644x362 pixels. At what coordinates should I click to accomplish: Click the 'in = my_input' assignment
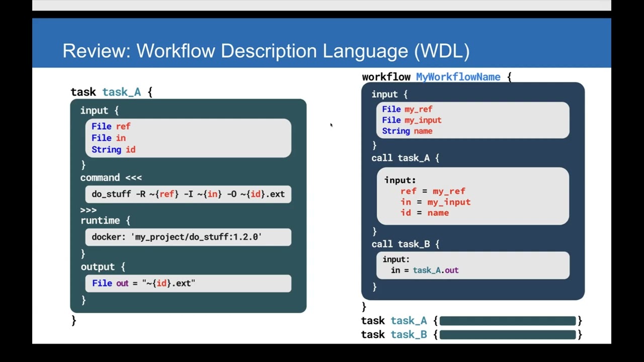(x=436, y=202)
